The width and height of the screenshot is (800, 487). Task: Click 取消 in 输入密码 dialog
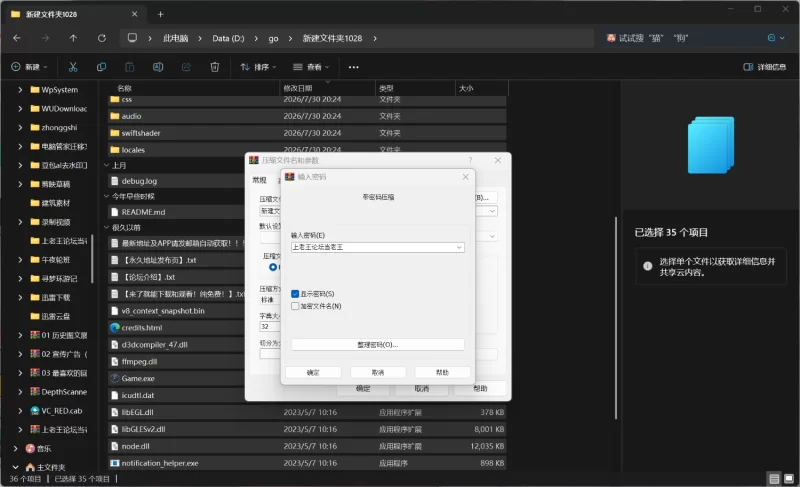(x=378, y=372)
